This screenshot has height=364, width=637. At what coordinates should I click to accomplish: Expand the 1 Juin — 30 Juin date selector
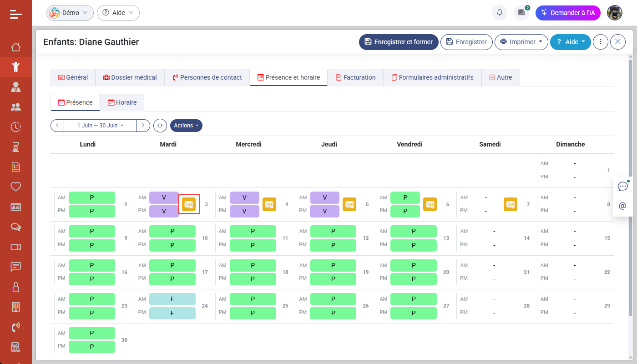pos(100,126)
